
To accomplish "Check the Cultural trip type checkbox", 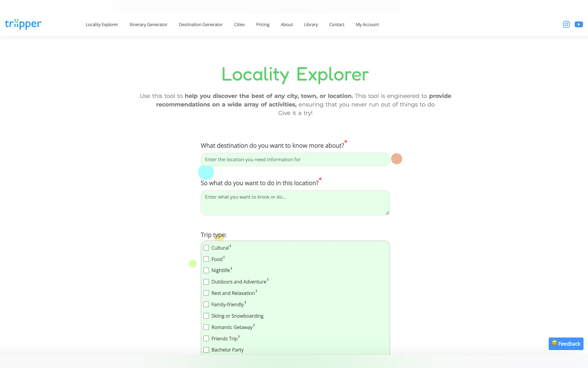I will pos(206,248).
